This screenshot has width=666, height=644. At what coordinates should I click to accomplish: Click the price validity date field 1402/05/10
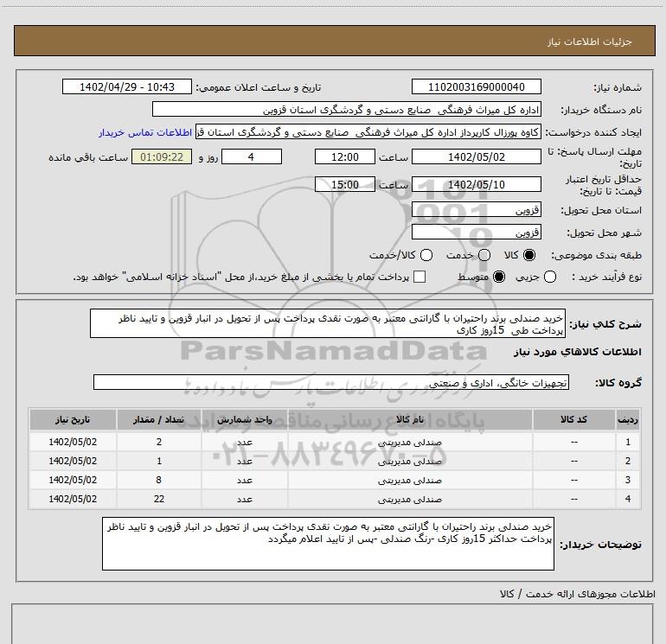[476, 184]
